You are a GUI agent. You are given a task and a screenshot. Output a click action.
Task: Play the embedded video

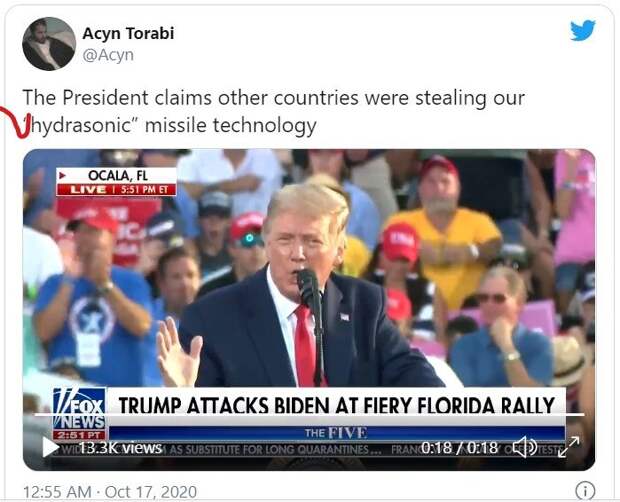pyautogui.click(x=50, y=447)
